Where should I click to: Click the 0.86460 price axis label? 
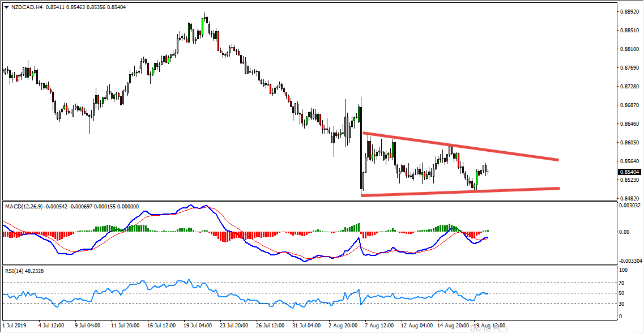[x=630, y=123]
